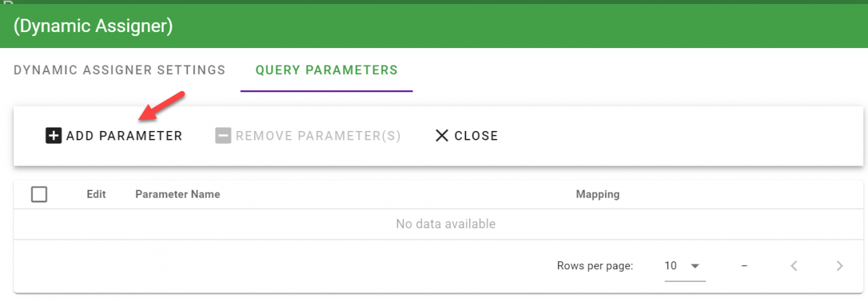868x302 pixels.
Task: Click the Mapping column header
Action: click(x=598, y=194)
